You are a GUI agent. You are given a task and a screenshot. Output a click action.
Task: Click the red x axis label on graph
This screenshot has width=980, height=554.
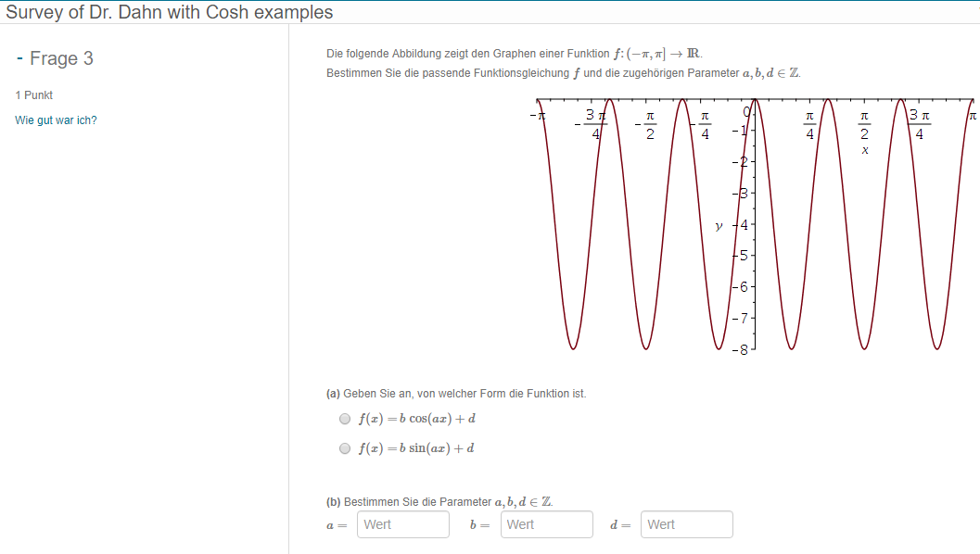tap(864, 150)
